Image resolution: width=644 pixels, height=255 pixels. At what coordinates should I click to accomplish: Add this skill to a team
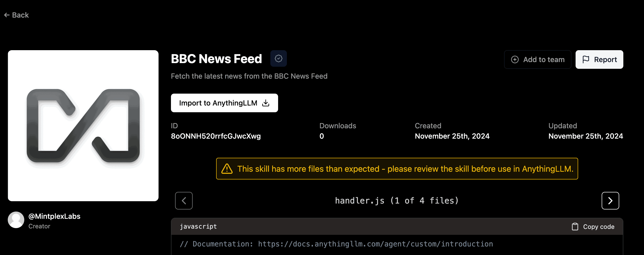click(x=538, y=59)
